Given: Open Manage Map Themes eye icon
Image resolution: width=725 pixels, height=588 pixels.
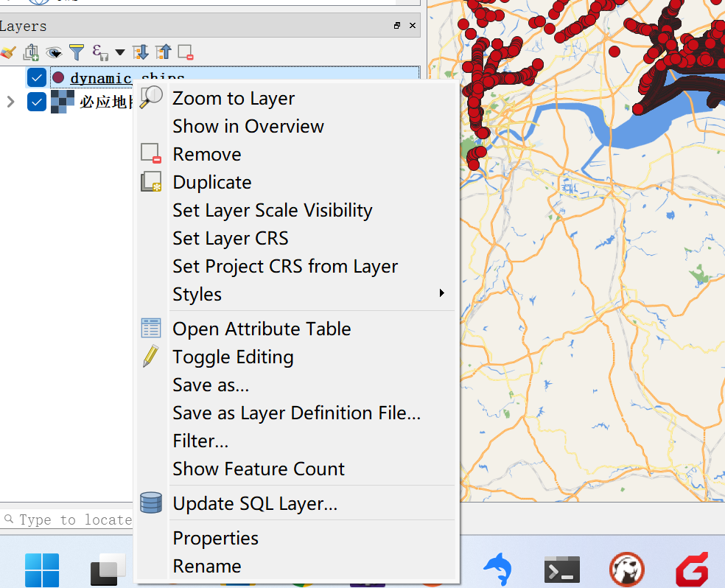Looking at the screenshot, I should (x=54, y=53).
